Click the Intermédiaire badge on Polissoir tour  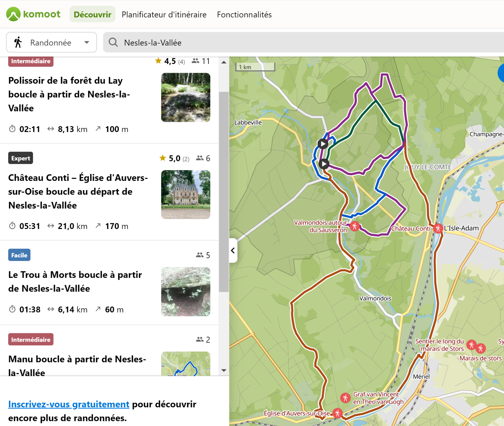point(31,61)
